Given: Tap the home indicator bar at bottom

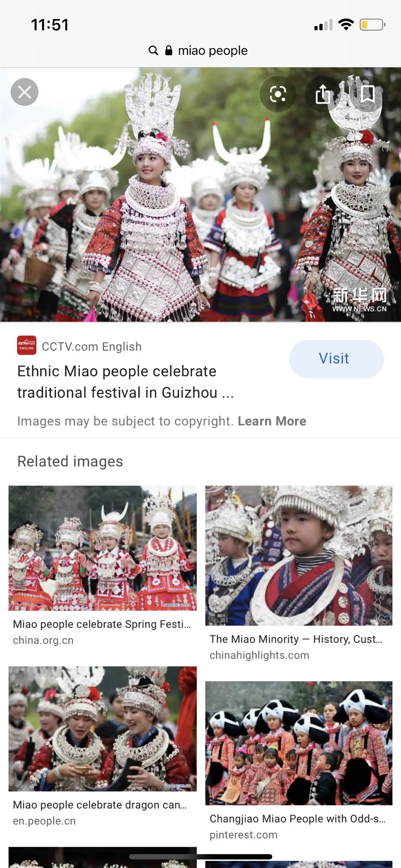Looking at the screenshot, I should 200,856.
